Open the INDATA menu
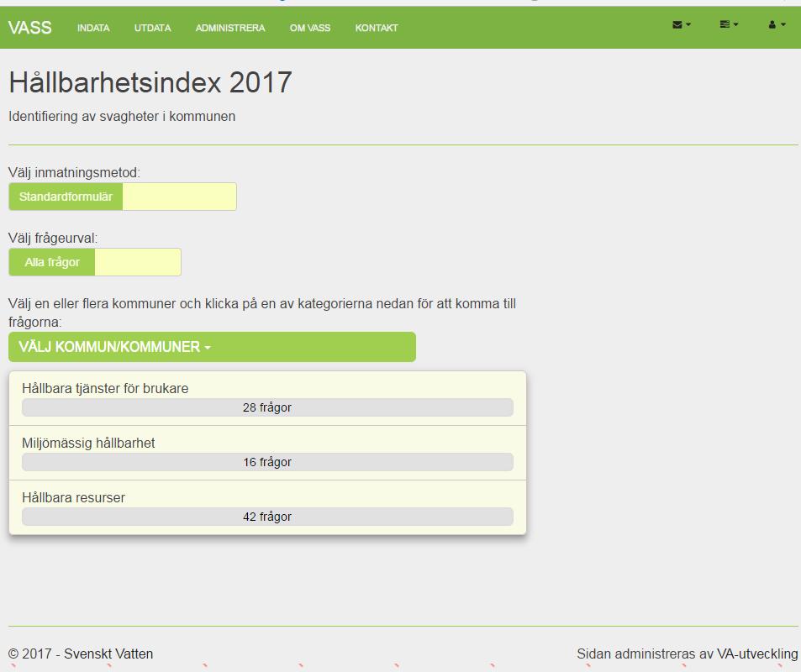Image resolution: width=801 pixels, height=672 pixels. (93, 28)
